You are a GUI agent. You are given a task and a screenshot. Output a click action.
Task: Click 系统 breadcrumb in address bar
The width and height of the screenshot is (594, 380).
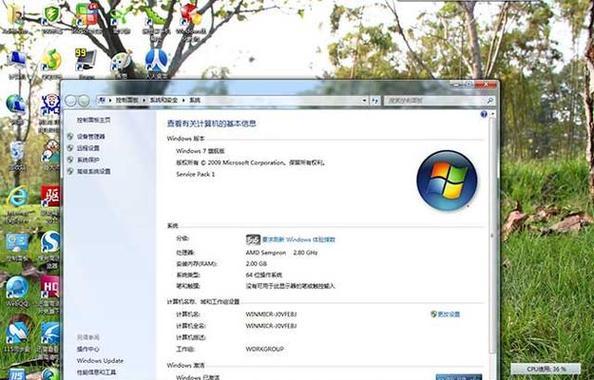(x=195, y=100)
